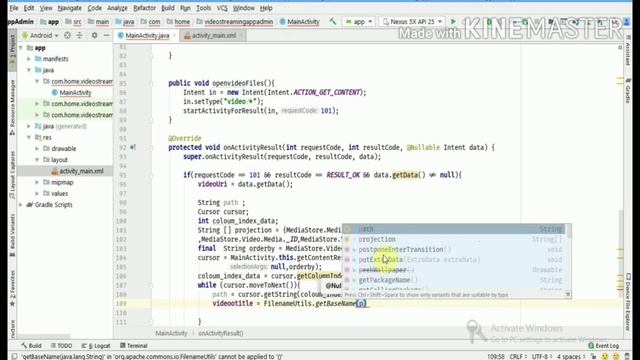Open the Build Variants side tab
The image size is (640, 360).
coord(12,236)
